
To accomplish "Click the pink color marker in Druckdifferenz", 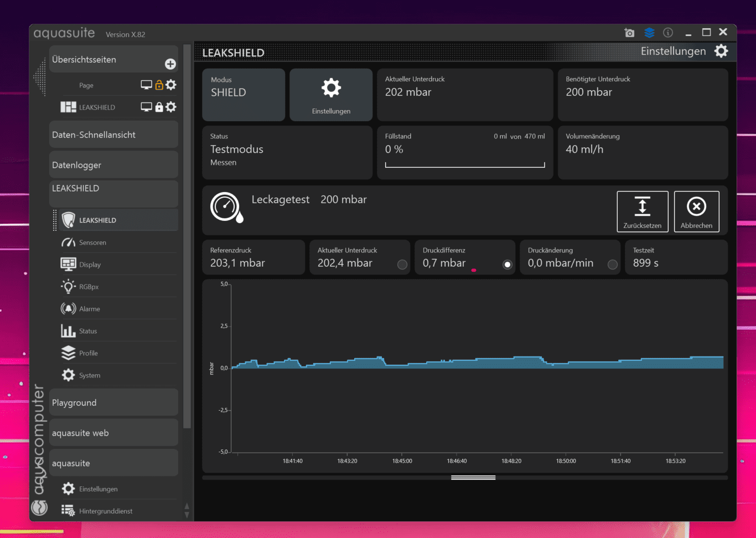I will tap(474, 270).
